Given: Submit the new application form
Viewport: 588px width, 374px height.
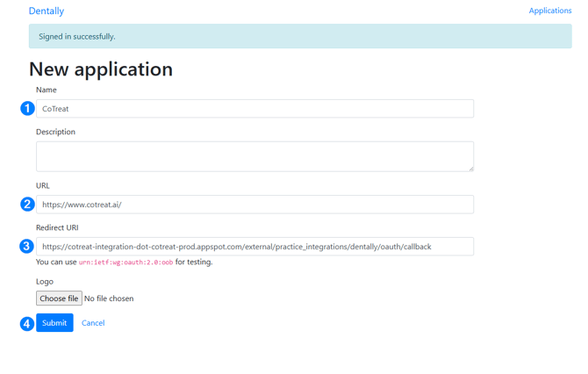Looking at the screenshot, I should click(54, 323).
